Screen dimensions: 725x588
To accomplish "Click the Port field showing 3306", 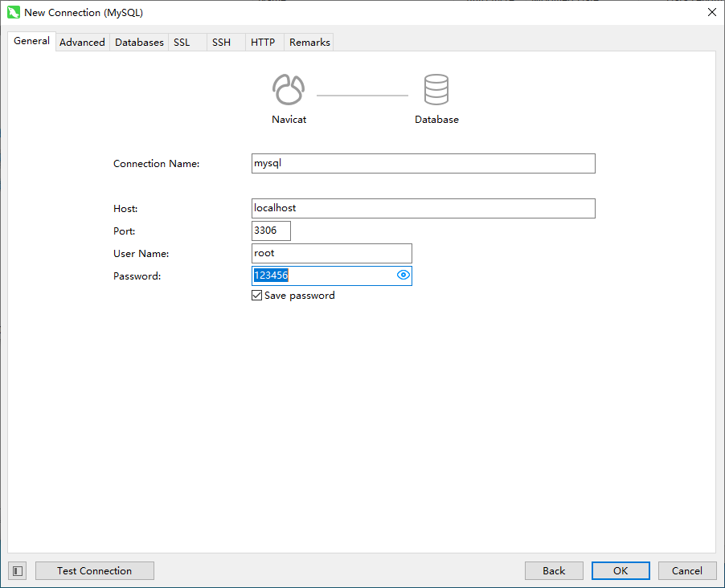I will 271,231.
